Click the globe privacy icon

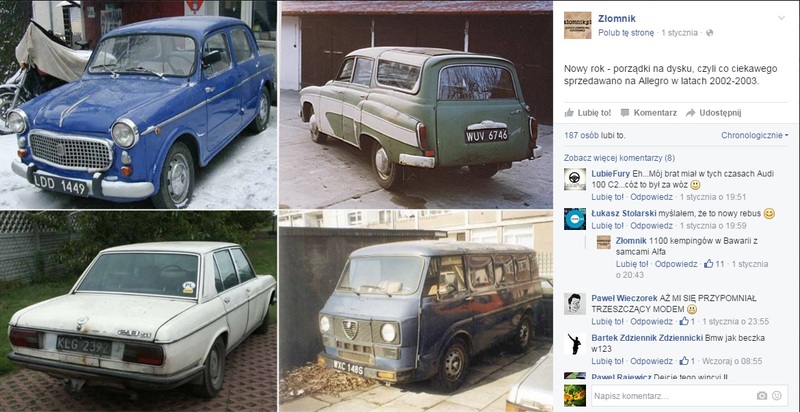pos(709,33)
